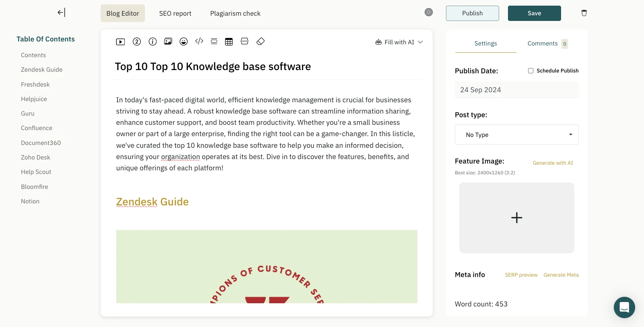Click the Word count: 453 text
The width and height of the screenshot is (644, 327).
(x=481, y=304)
